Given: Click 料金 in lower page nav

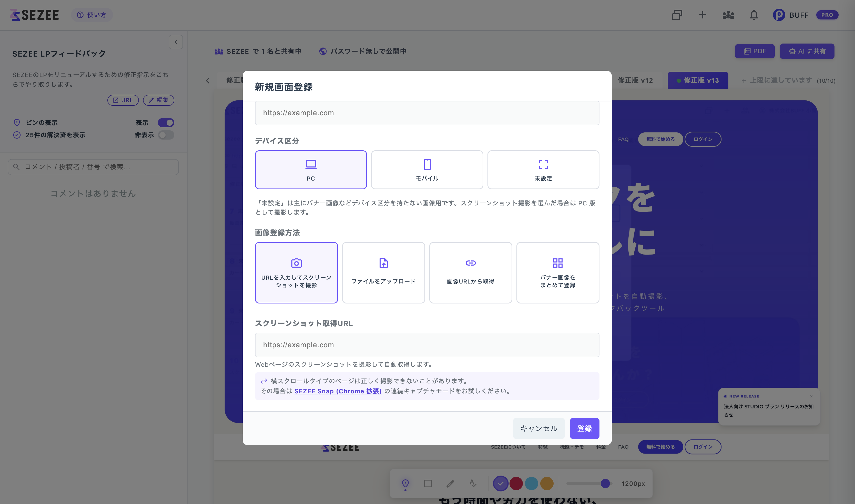Looking at the screenshot, I should pos(600,447).
